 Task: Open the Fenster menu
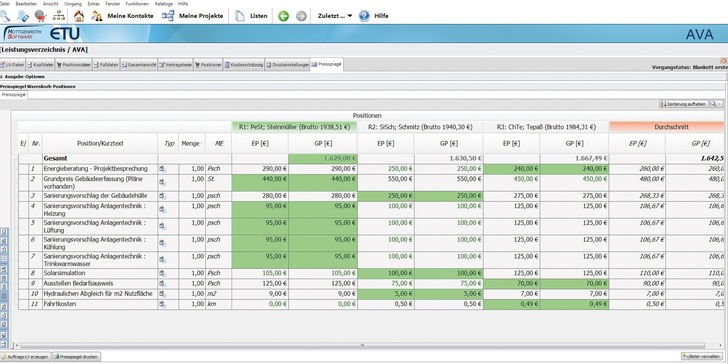point(112,3)
